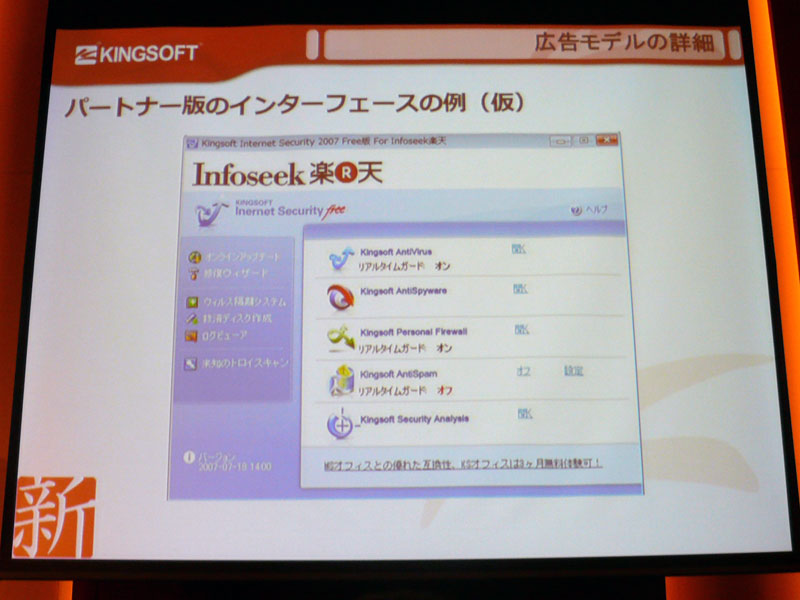Close the Kingsoft Internet Security window
This screenshot has height=600, width=800.
click(607, 139)
